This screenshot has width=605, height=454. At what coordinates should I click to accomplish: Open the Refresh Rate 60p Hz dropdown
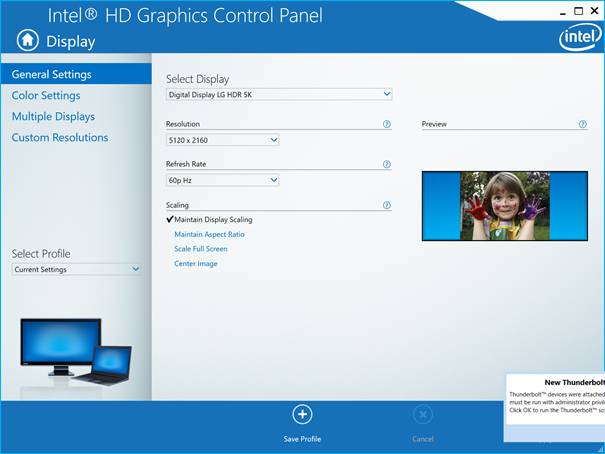pos(223,180)
